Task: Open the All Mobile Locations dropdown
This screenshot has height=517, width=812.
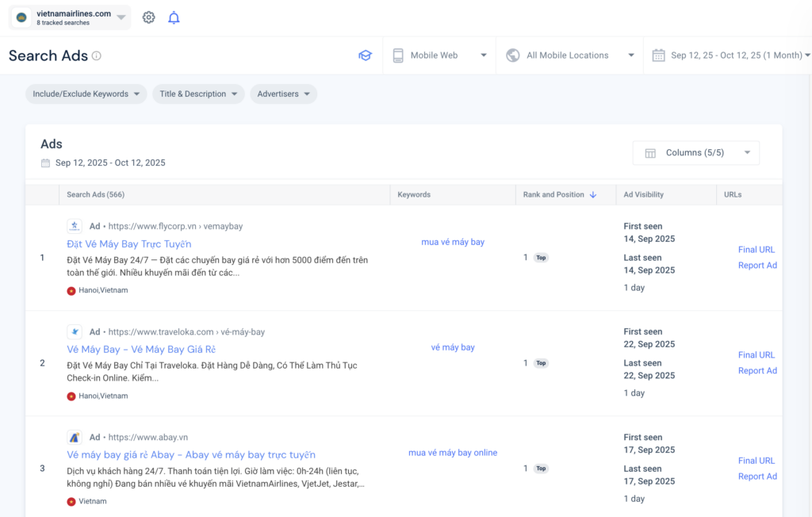Action: 571,56
